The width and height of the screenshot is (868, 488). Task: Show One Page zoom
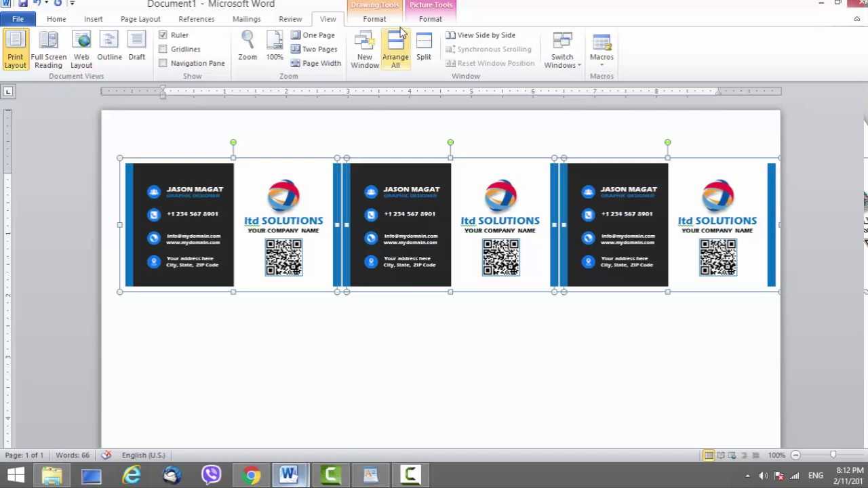[x=313, y=35]
